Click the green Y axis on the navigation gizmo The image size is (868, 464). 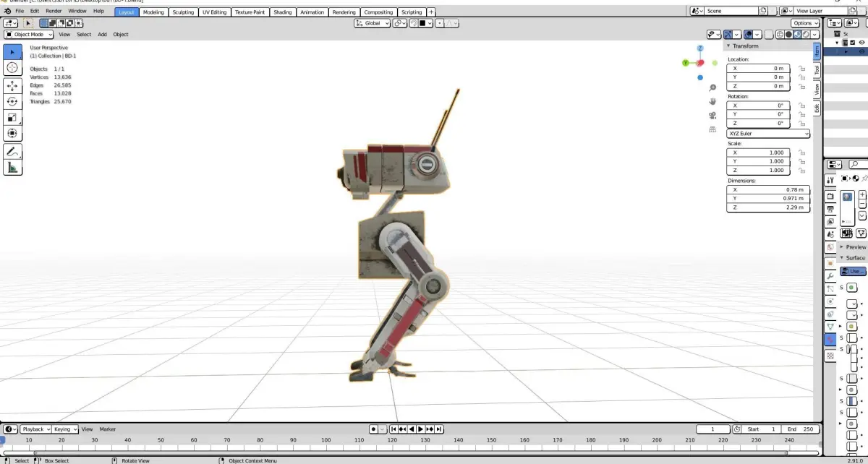[x=686, y=63]
